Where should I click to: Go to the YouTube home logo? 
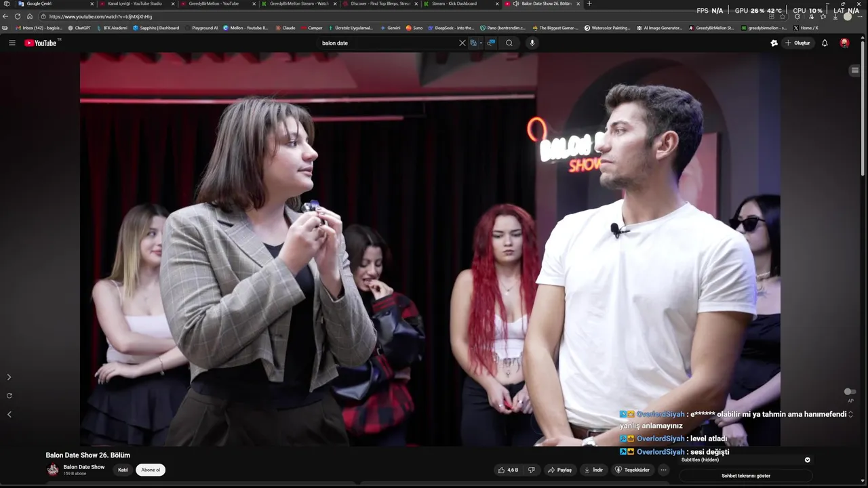42,43
